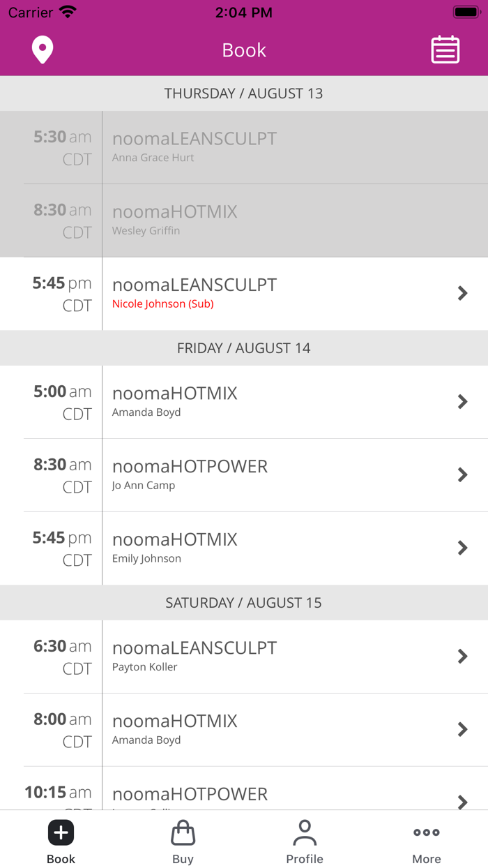
Task: Expand Saturday 6:30 am noomaLEANSCULPT chevron
Action: [462, 656]
